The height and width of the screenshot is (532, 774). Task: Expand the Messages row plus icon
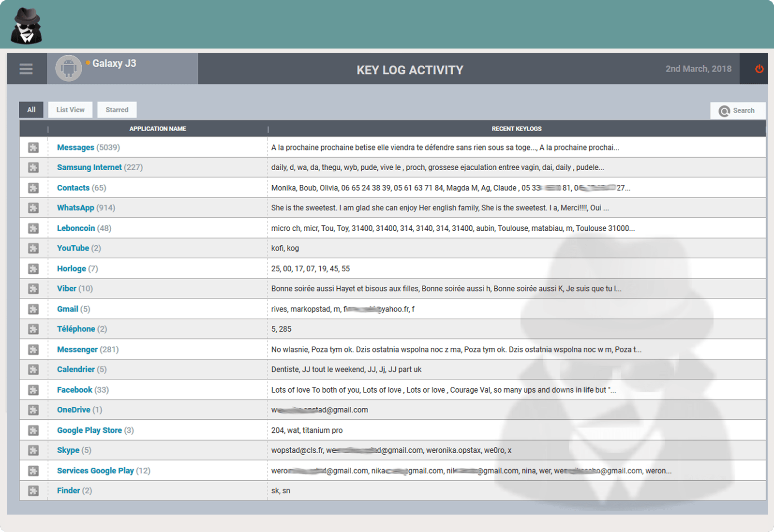33,148
